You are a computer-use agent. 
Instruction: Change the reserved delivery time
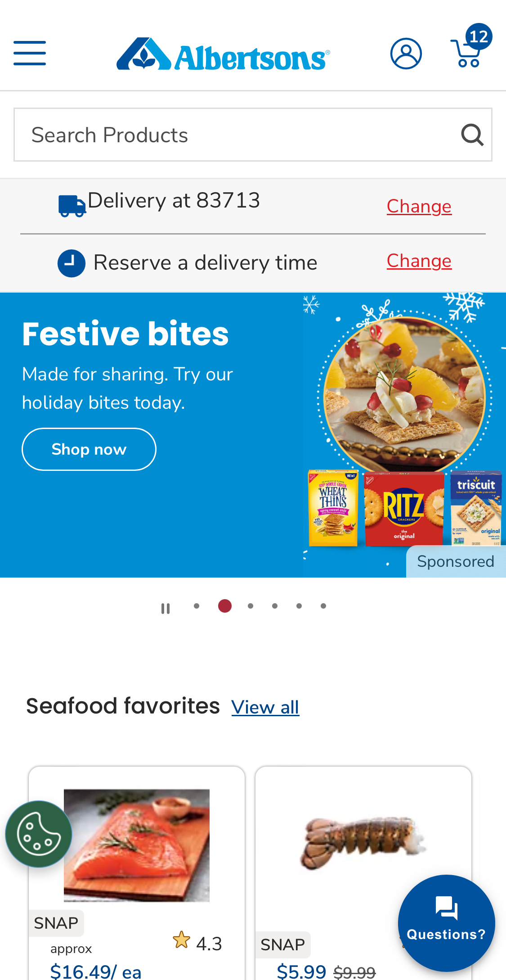pos(419,260)
